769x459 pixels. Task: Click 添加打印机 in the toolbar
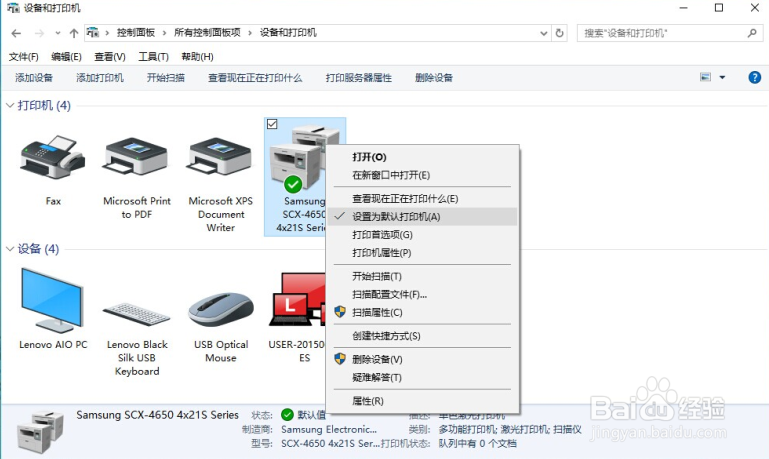(x=100, y=77)
